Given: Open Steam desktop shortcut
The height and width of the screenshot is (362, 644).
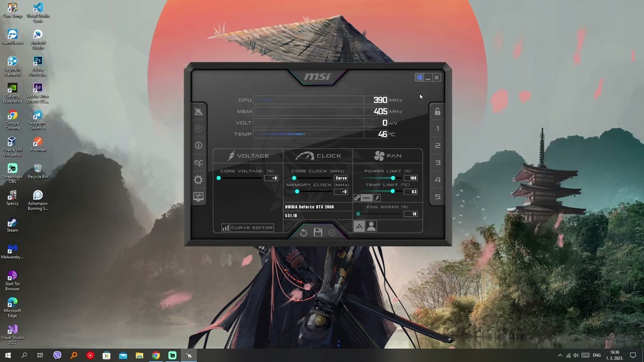Looking at the screenshot, I should click(x=13, y=225).
